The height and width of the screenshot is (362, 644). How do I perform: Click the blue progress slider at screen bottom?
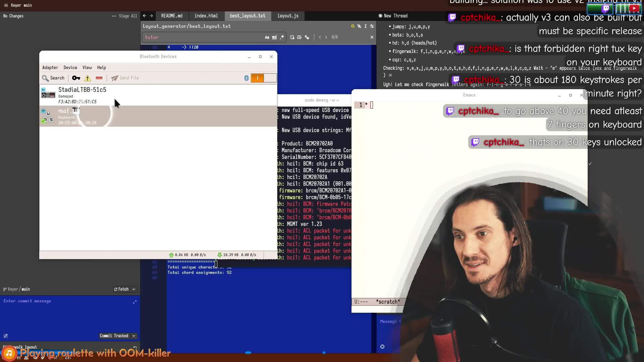pos(248,353)
